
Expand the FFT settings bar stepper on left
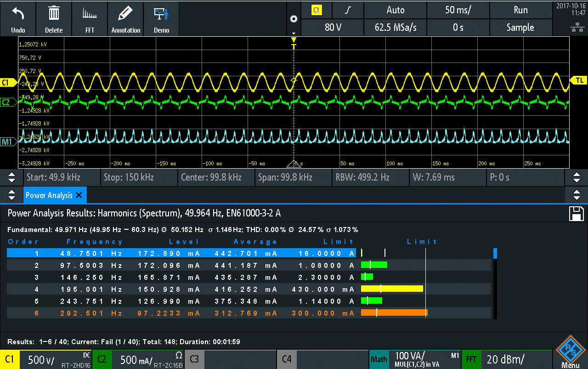11,177
